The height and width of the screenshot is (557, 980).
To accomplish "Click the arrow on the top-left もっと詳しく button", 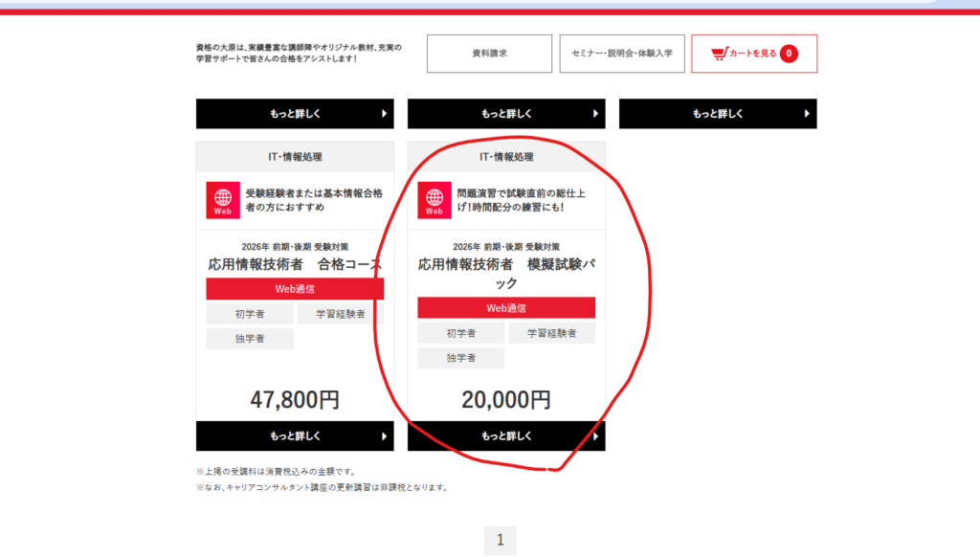I will [384, 113].
